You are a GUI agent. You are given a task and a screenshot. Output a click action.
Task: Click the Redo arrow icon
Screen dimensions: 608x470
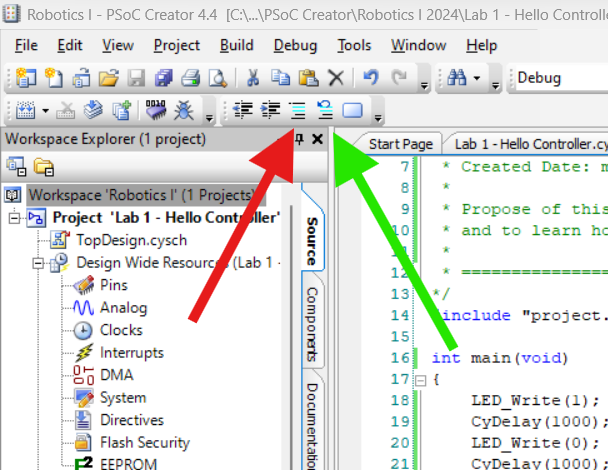pos(399,78)
